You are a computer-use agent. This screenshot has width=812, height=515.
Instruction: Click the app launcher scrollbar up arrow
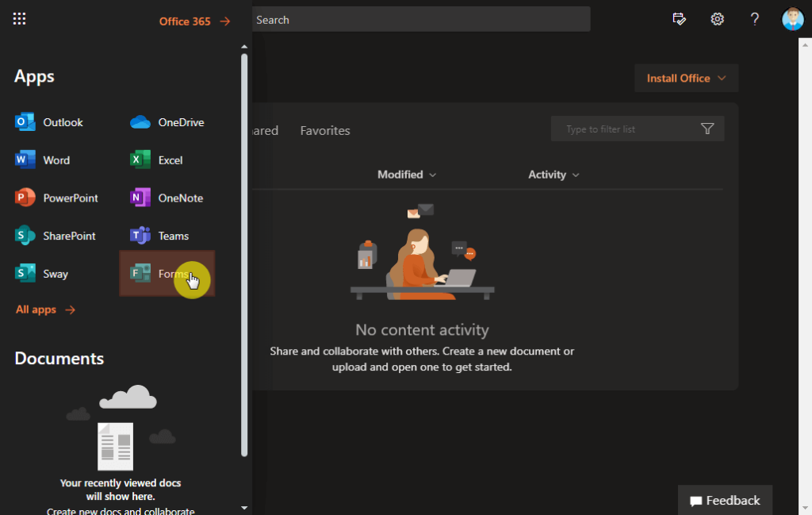point(244,47)
